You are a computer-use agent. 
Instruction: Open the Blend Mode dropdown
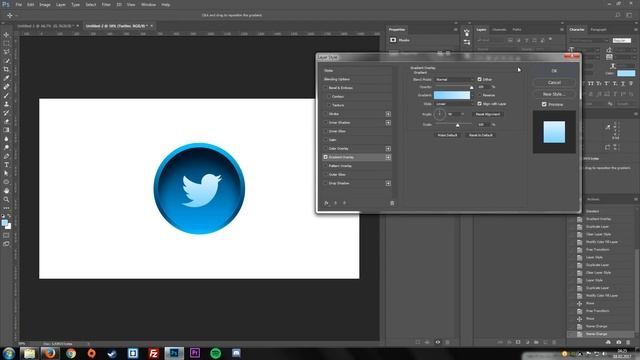454,79
